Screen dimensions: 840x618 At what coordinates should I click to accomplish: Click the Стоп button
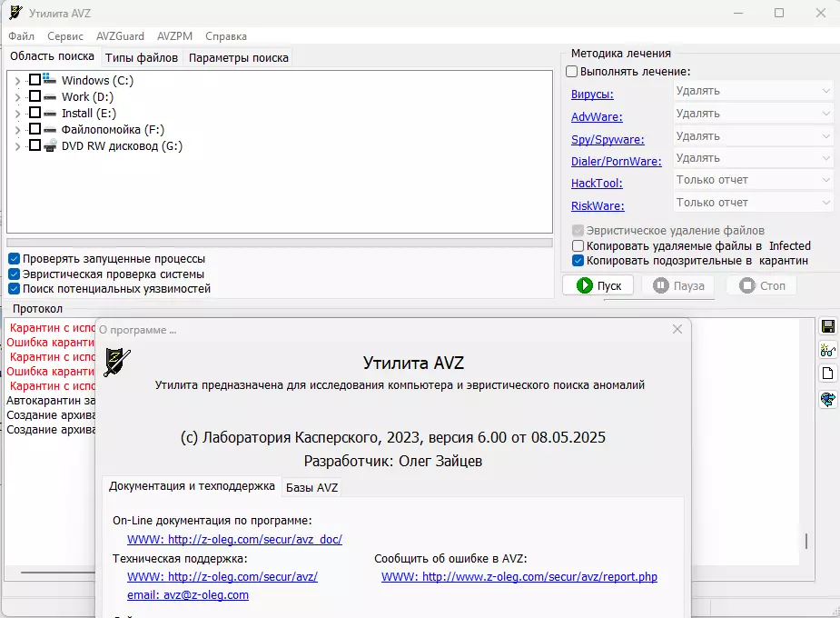(761, 285)
